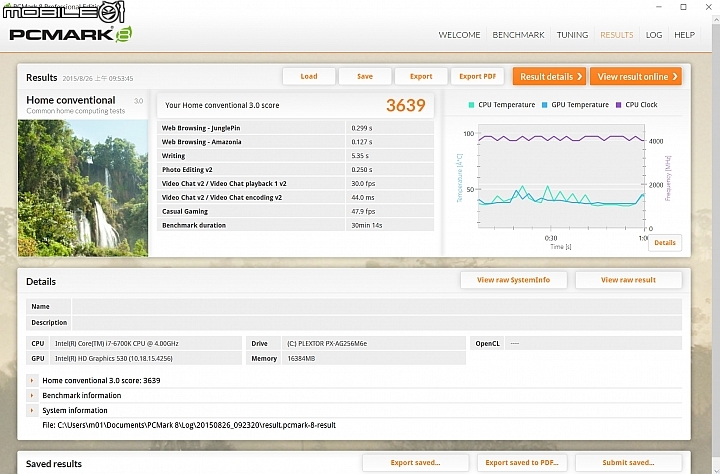Open the HELP tab
The image size is (720, 474).
[x=684, y=35]
